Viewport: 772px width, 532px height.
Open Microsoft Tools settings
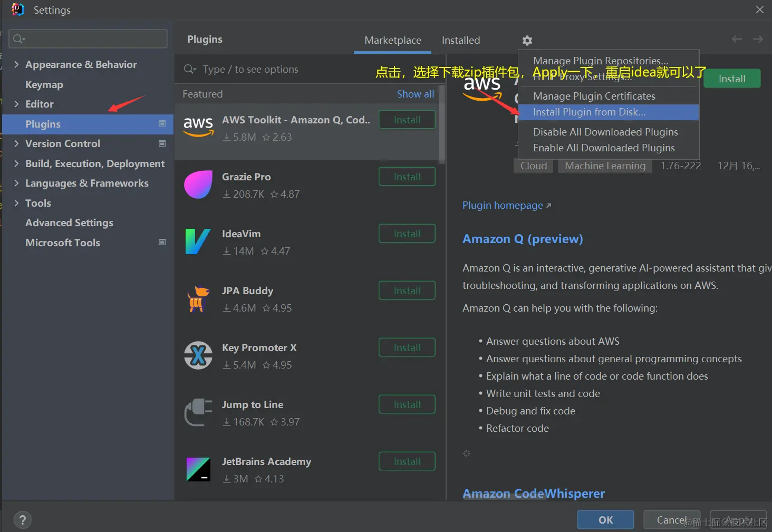[63, 243]
